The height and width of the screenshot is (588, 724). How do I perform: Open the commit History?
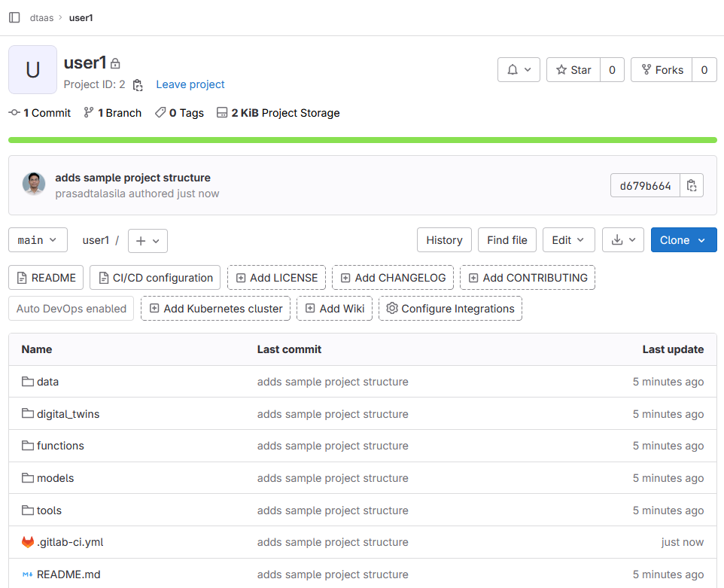click(x=444, y=240)
